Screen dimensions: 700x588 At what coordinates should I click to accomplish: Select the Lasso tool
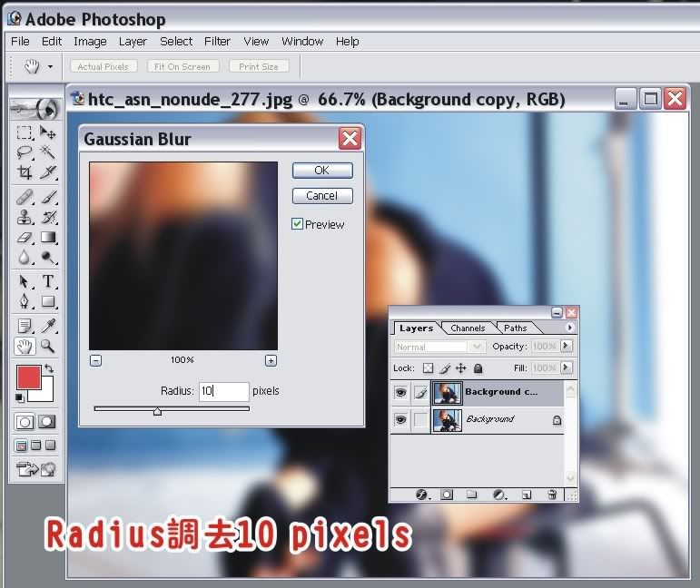[x=25, y=152]
